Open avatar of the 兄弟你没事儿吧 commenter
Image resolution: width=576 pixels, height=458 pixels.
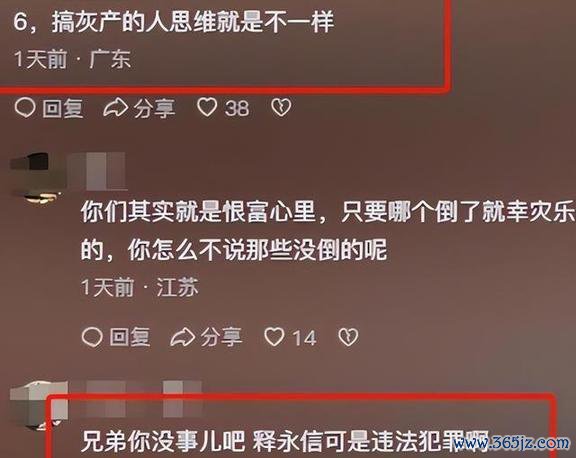(39, 405)
